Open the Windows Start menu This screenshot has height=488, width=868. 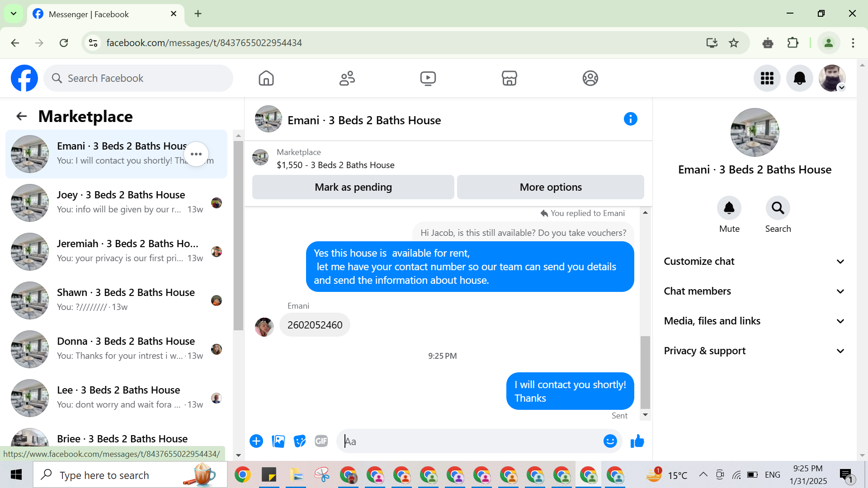point(16,475)
